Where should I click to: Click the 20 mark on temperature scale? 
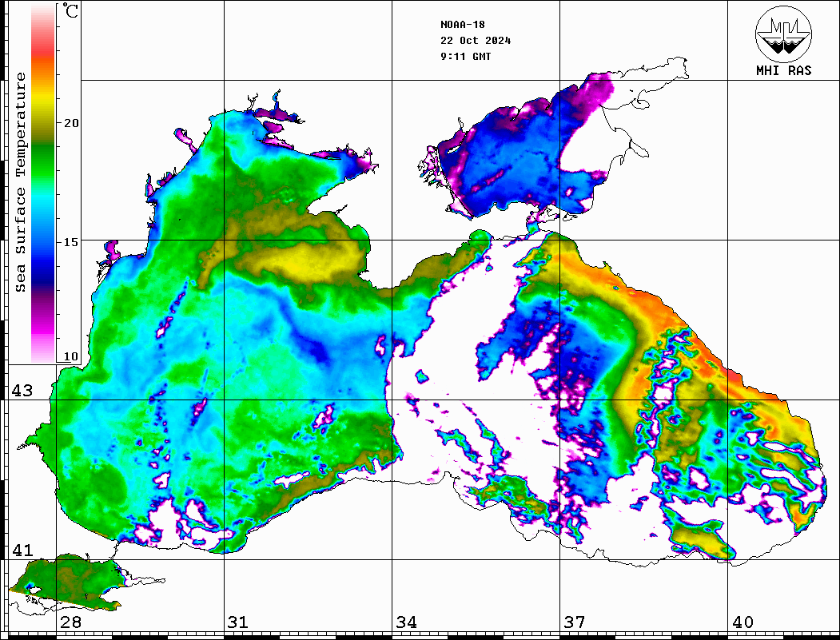tap(70, 123)
